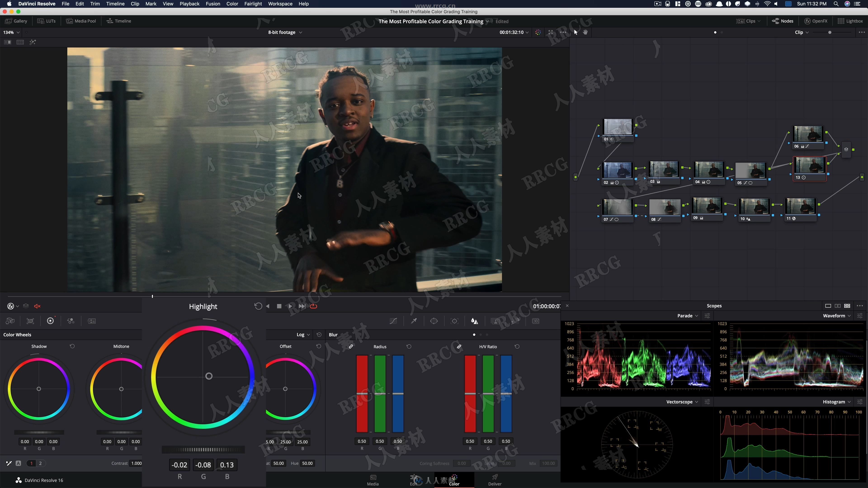Open the Color Match palette
Screen dimensions: 868x488
click(30, 321)
